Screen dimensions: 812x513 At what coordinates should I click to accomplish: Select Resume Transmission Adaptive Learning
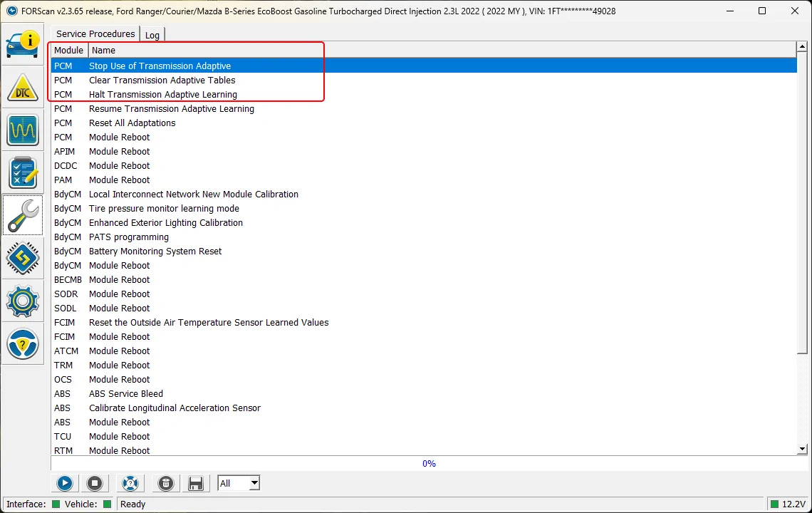tap(424, 109)
